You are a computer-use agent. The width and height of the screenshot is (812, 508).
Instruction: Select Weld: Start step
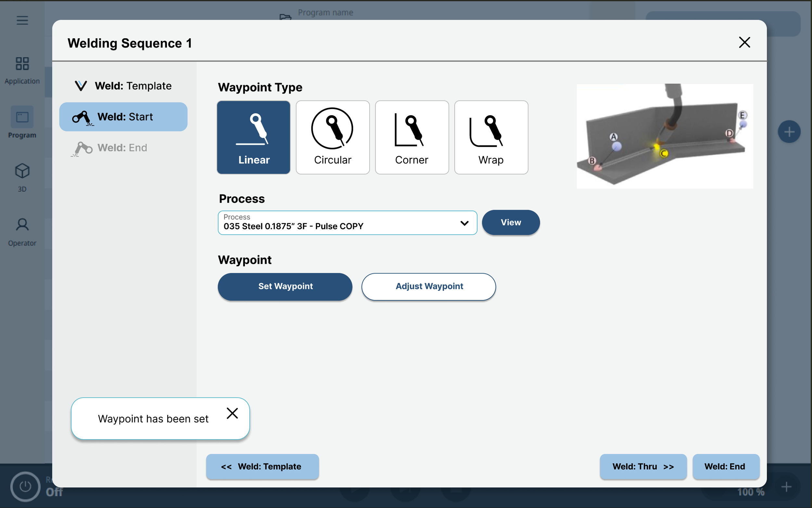[x=123, y=117]
